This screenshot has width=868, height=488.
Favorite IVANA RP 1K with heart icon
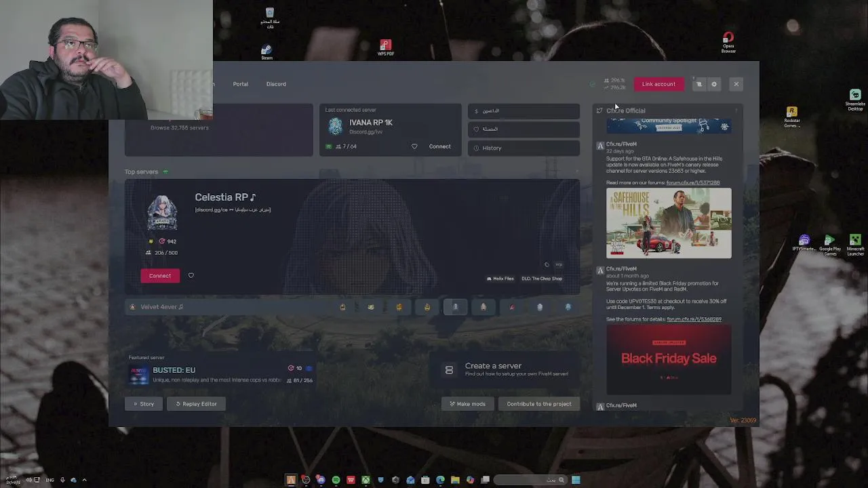414,146
